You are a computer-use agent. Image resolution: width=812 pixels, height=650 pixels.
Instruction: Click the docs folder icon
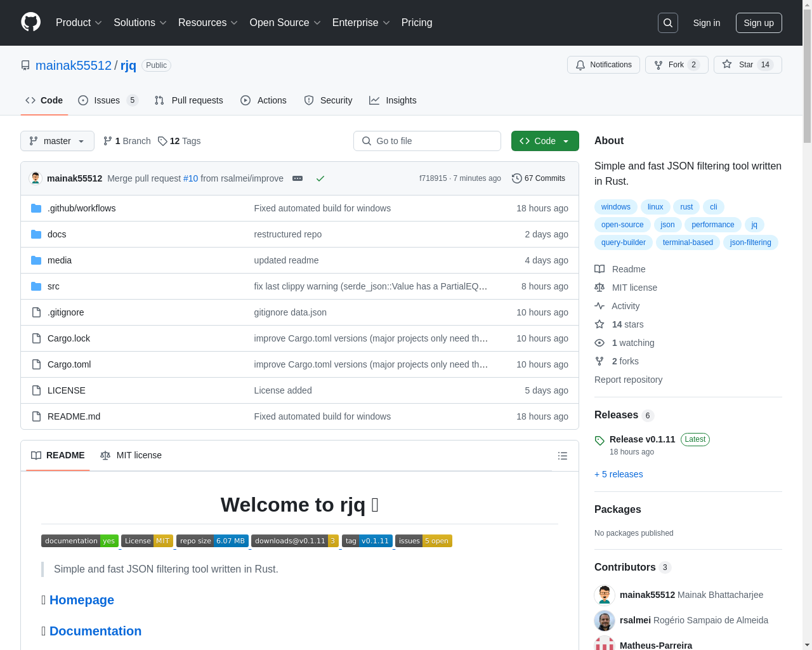36,234
